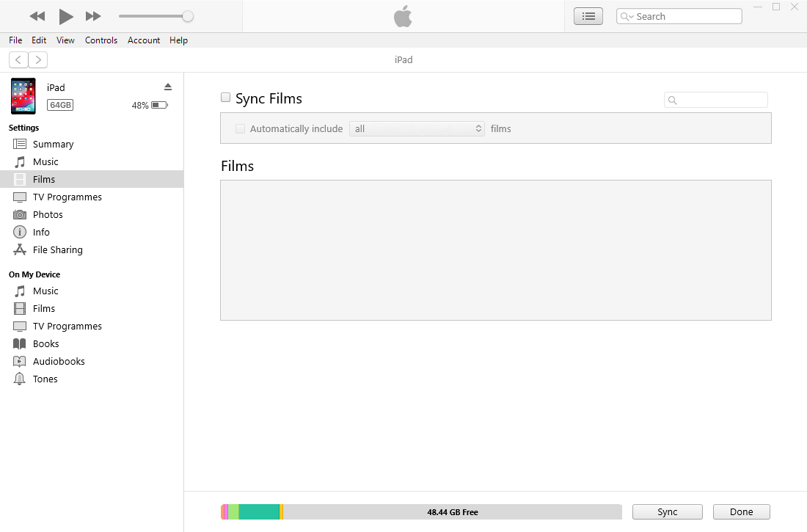
Task: Click the rewind playback button
Action: click(x=37, y=16)
